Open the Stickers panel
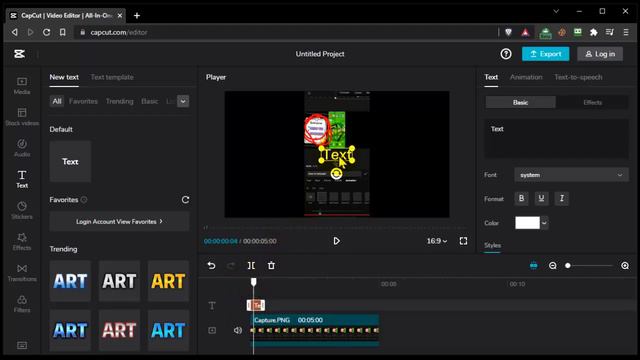This screenshot has width=640, height=360. point(22,210)
